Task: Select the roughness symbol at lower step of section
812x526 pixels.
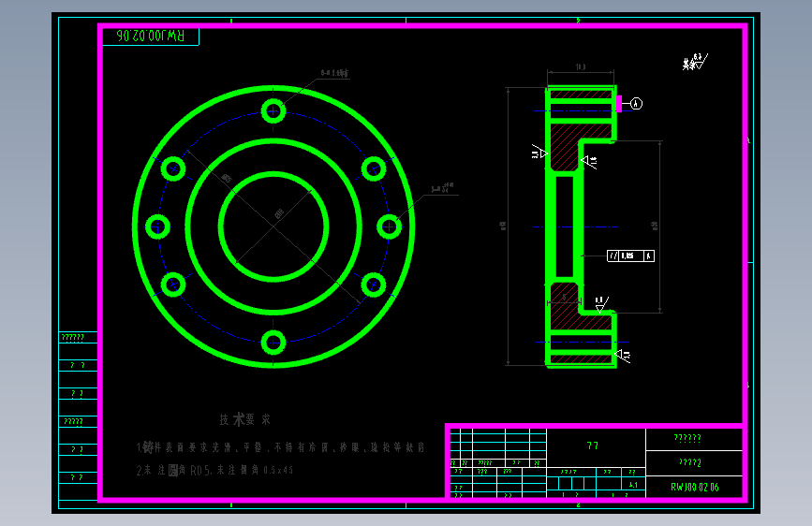Action: [x=601, y=304]
